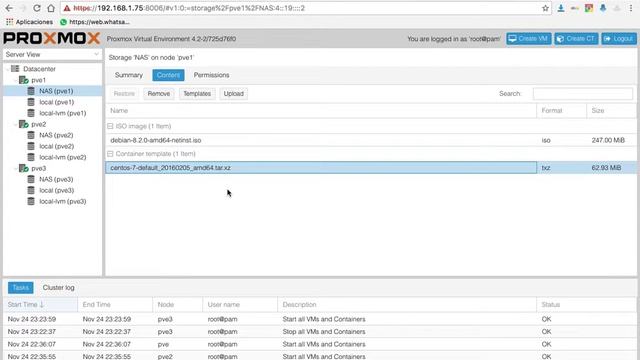Click the Create CT button
The width and height of the screenshot is (640, 360).
click(576, 38)
